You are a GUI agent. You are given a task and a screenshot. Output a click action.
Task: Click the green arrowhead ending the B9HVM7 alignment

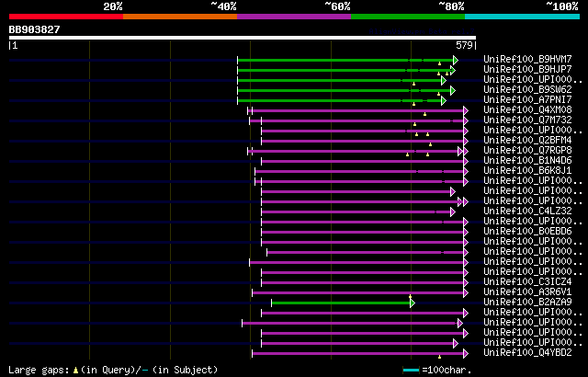click(456, 60)
